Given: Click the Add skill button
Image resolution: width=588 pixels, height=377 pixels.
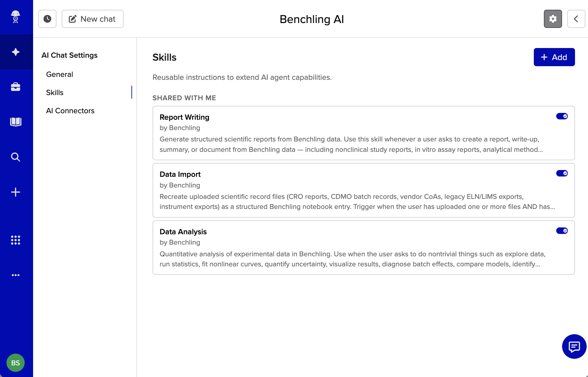Looking at the screenshot, I should coord(554,57).
